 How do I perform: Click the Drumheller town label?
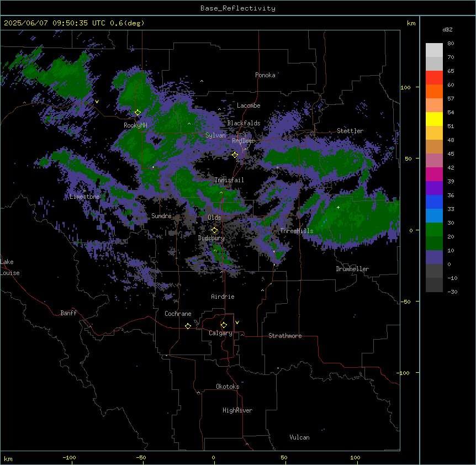pos(352,269)
